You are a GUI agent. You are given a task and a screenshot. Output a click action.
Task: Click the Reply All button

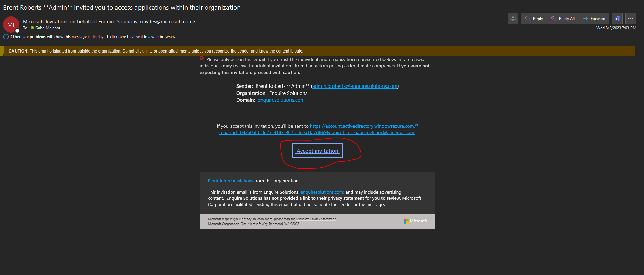[563, 19]
